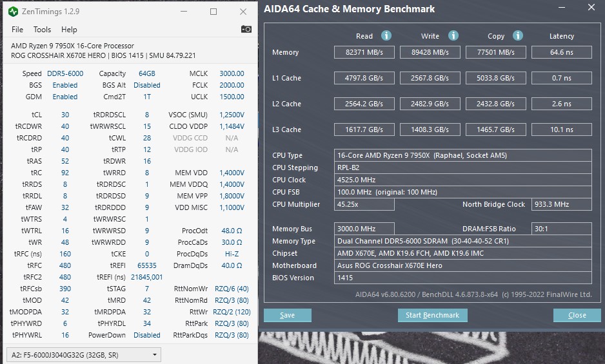Minimize the AIDA64 benchmark window
Screen dimensions: 605x364
[562, 7]
